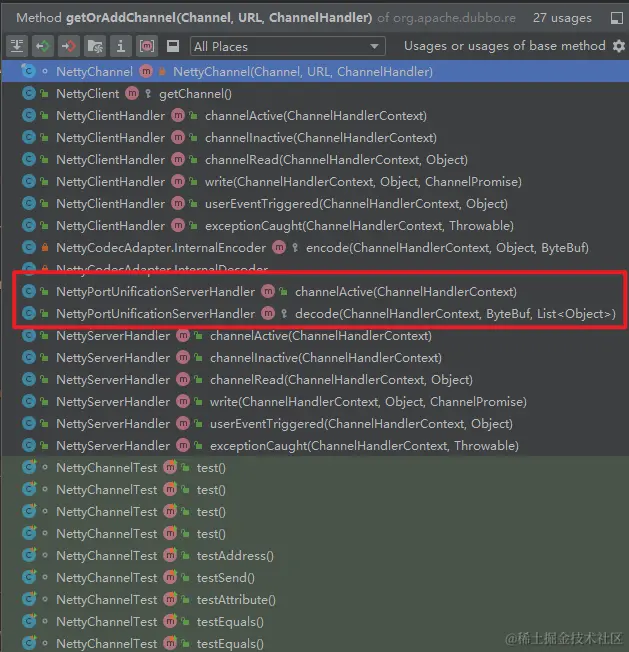Image resolution: width=629 pixels, height=652 pixels.
Task: Click the merge usages from same line icon
Action: point(17,46)
